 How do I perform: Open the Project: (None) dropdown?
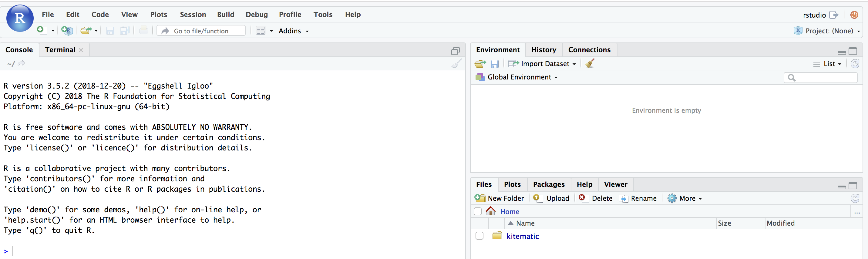[826, 31]
